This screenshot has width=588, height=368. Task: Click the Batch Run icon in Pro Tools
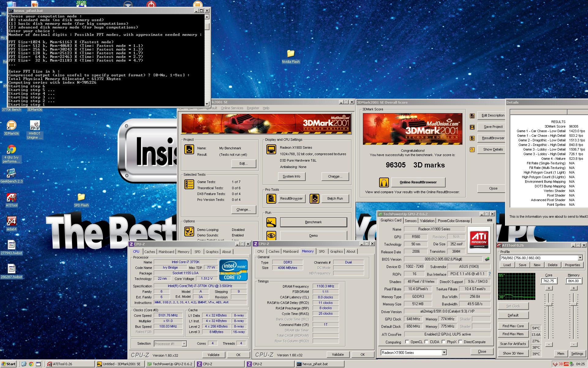315,199
